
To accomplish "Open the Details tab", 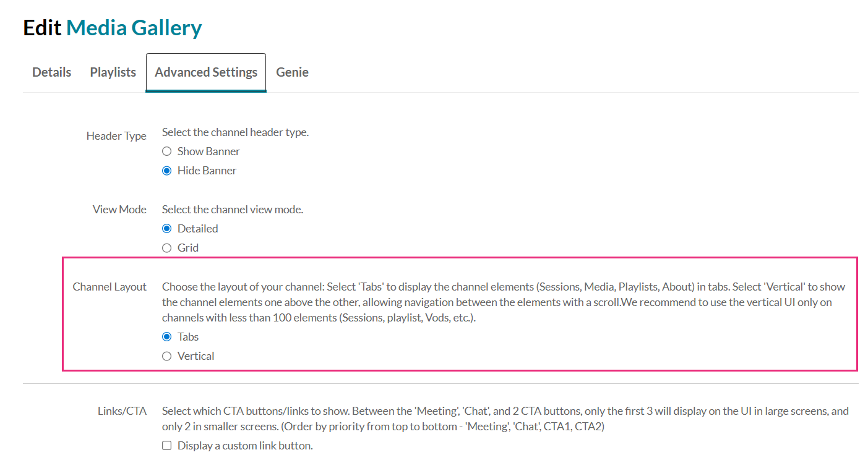I will click(51, 72).
